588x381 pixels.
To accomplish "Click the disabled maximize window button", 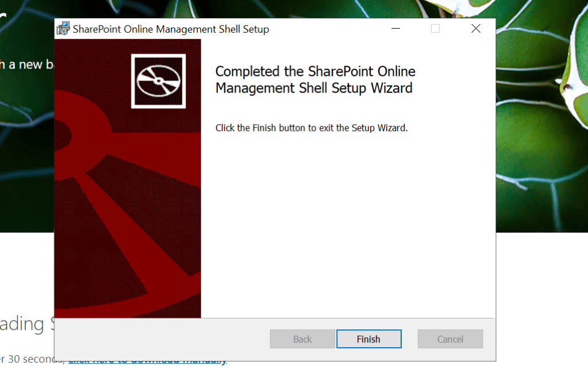I will [435, 29].
